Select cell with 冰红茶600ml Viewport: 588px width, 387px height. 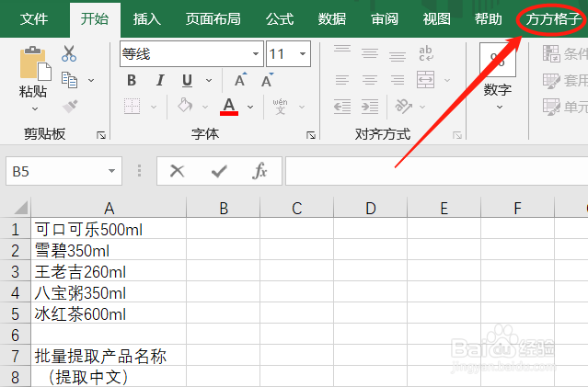coord(109,313)
